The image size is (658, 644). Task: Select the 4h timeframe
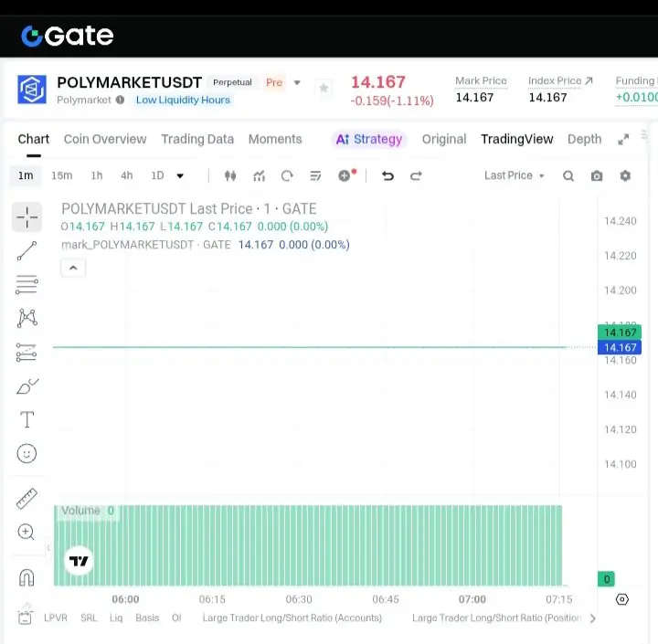127,175
